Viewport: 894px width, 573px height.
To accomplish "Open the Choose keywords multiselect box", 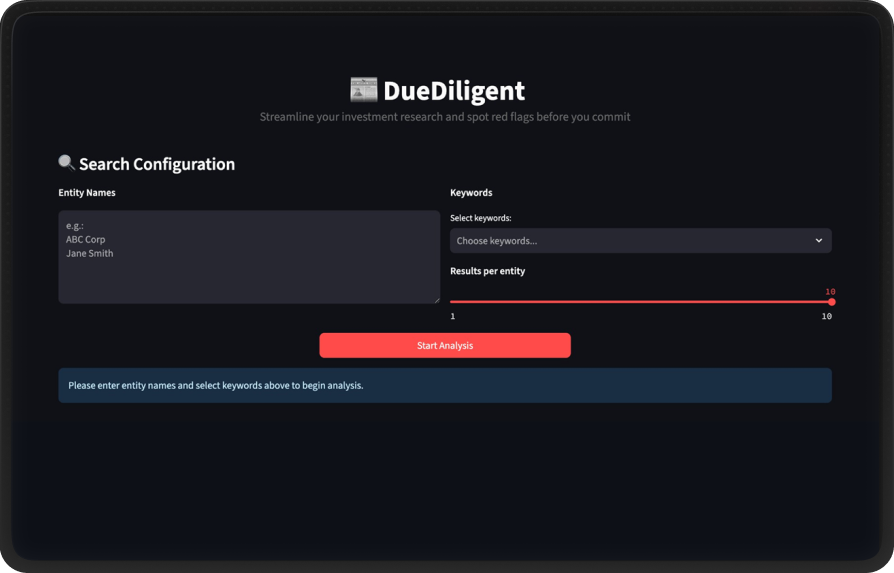I will click(630, 241).
